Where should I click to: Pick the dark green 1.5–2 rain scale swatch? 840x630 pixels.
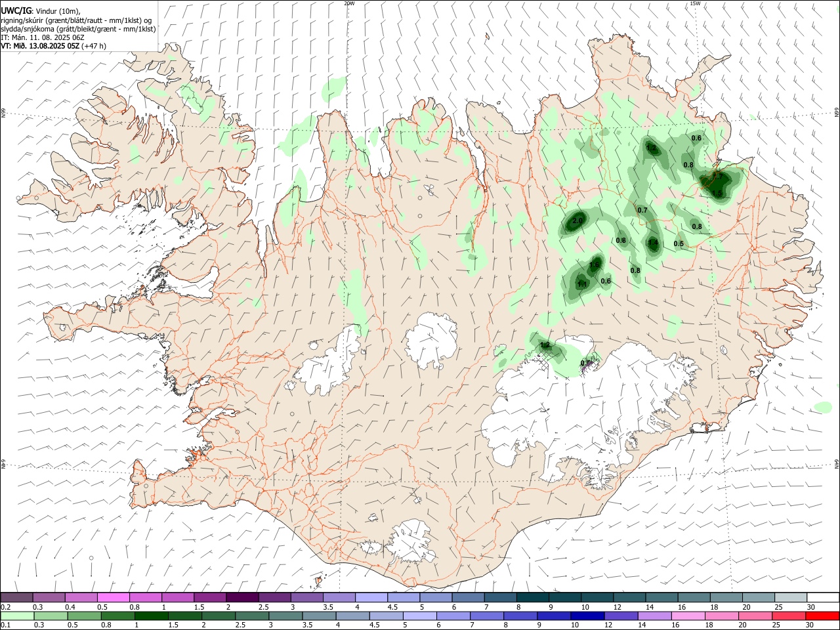(185, 616)
